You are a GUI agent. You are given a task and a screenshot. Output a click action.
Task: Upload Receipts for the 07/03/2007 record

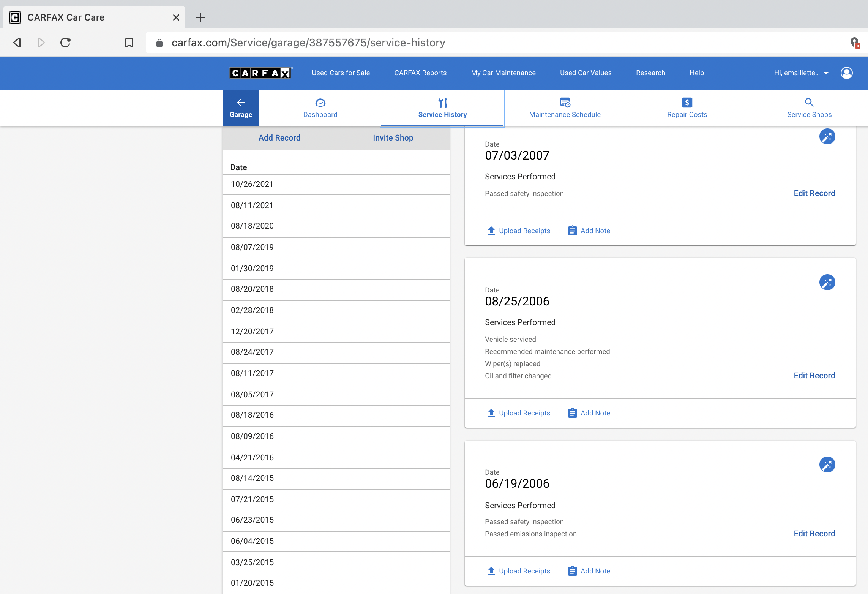click(519, 231)
